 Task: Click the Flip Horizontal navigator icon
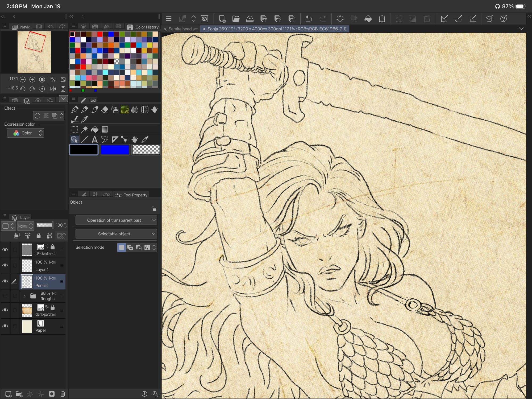pyautogui.click(x=53, y=89)
